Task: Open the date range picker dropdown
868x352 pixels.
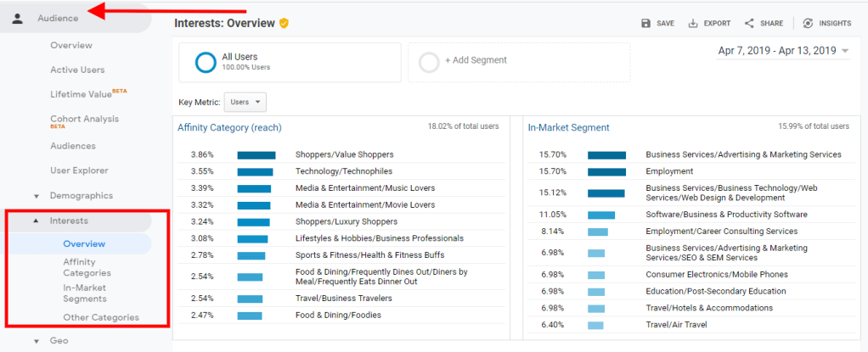Action: pyautogui.click(x=783, y=51)
